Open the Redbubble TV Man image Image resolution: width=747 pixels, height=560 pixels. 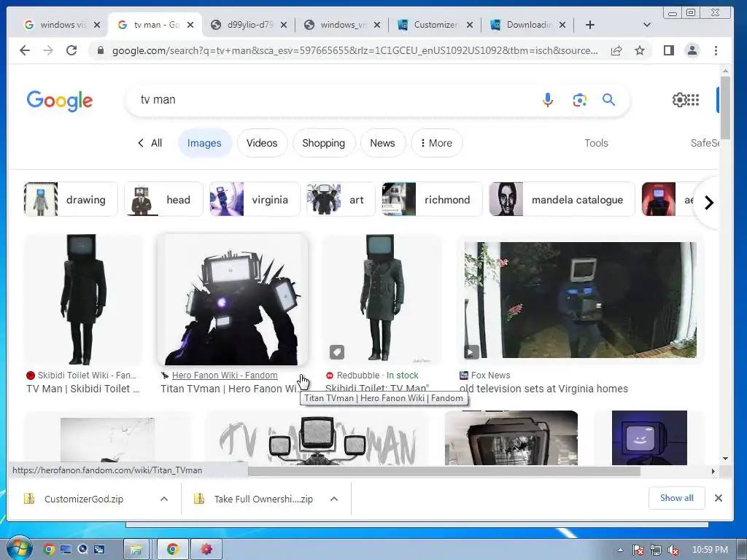pyautogui.click(x=382, y=300)
